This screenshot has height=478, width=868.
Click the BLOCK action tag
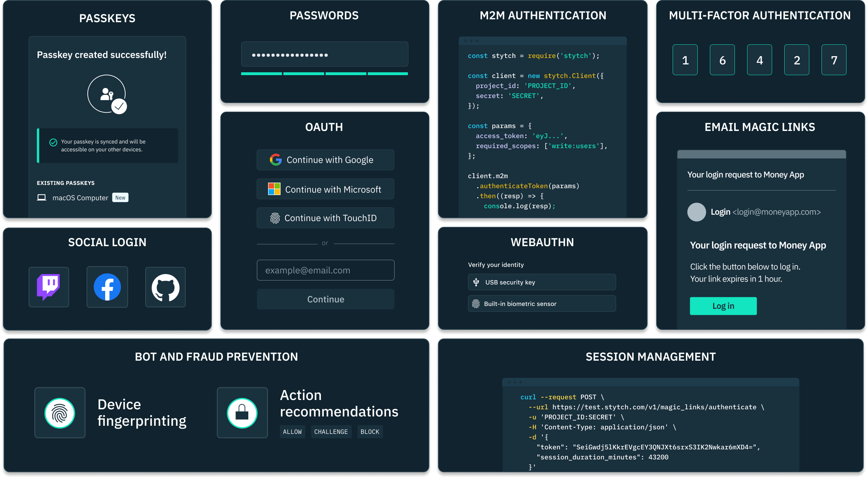370,431
